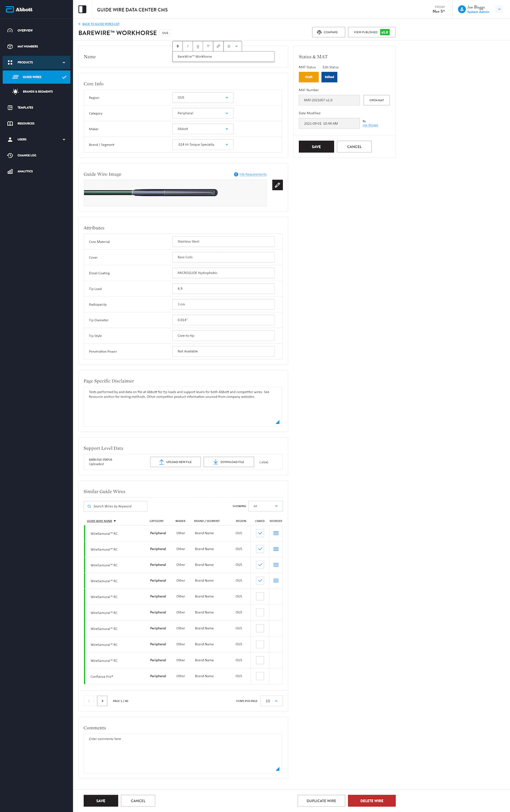Click reorder handle of first similar wire

276,533
